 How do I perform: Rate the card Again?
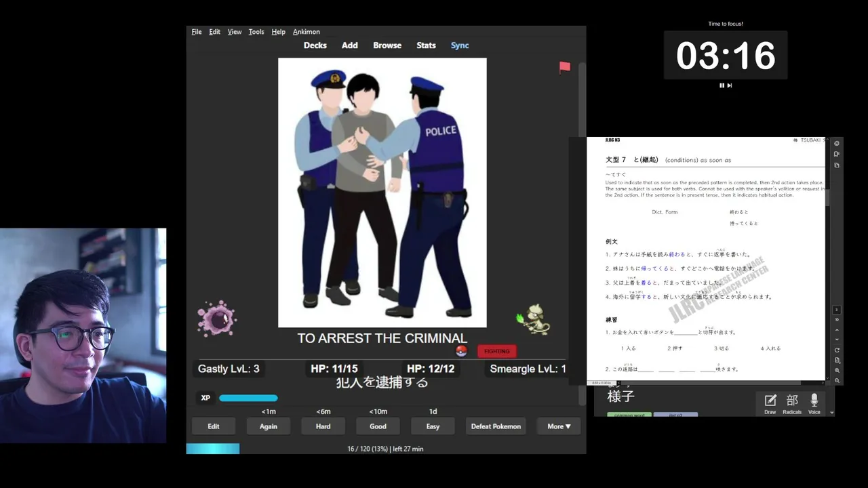[x=269, y=426]
